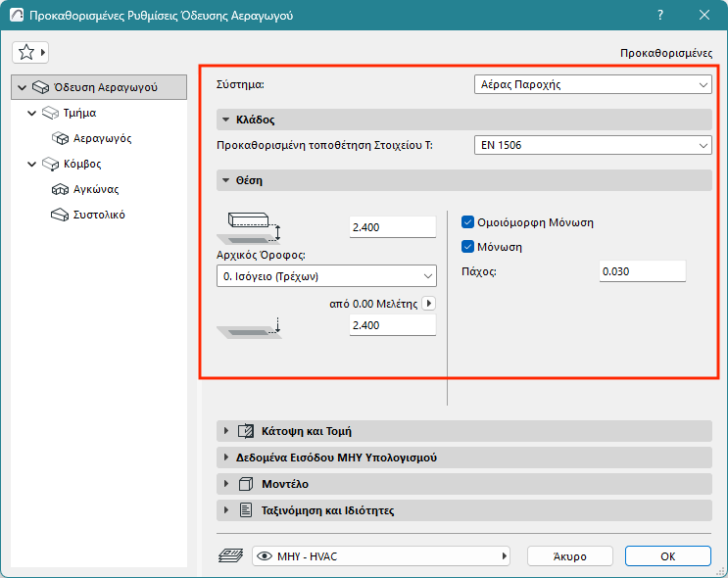Click the Άκυρο cancel button
The width and height of the screenshot is (728, 578).
569,556
